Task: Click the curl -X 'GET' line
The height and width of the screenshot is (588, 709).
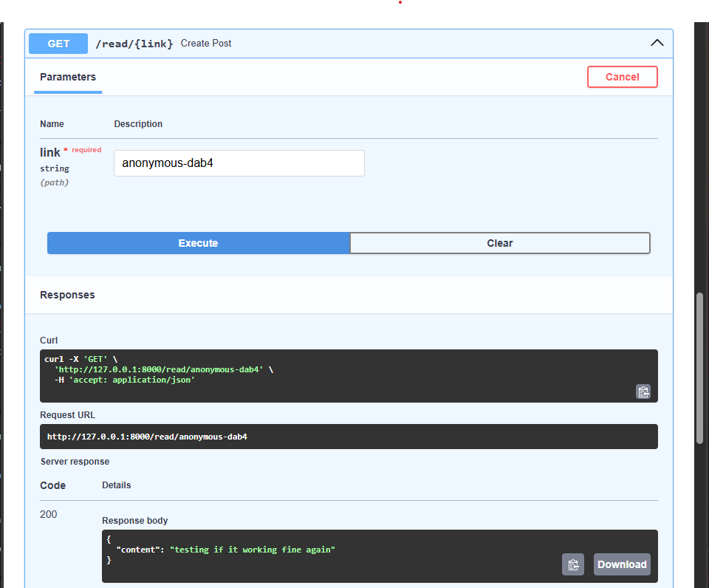Action: coord(81,359)
